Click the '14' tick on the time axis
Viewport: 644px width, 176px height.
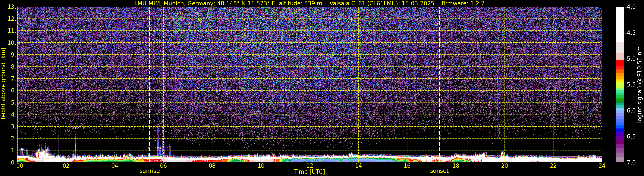(x=358, y=166)
